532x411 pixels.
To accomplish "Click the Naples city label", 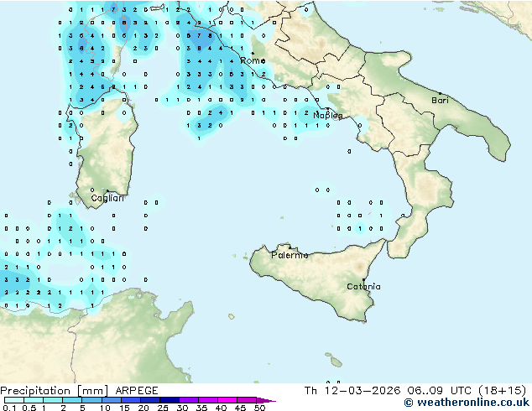I will (x=328, y=116).
